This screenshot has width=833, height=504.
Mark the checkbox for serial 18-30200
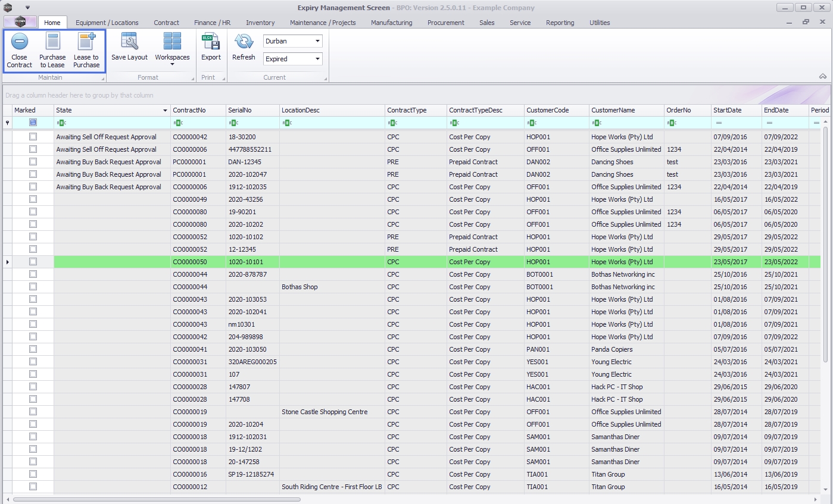[33, 137]
